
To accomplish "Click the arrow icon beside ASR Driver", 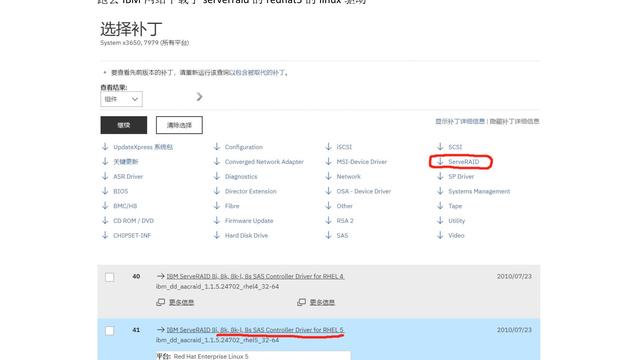I will pyautogui.click(x=105, y=176).
